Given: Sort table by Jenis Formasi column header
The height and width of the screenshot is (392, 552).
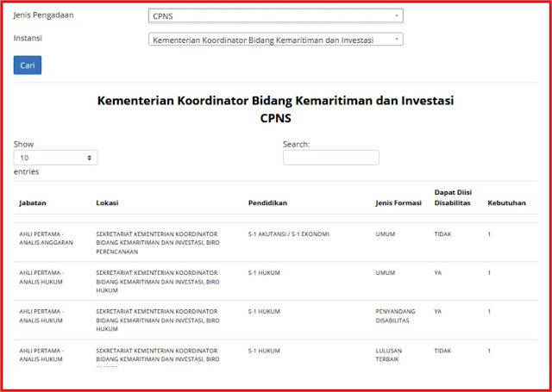Looking at the screenshot, I should [398, 203].
